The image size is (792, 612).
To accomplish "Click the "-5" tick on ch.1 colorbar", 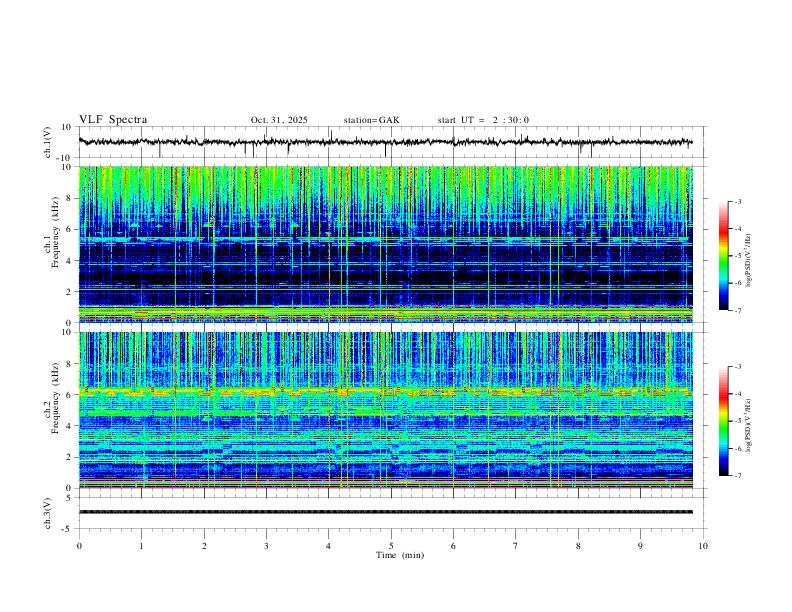I will pyautogui.click(x=737, y=256).
